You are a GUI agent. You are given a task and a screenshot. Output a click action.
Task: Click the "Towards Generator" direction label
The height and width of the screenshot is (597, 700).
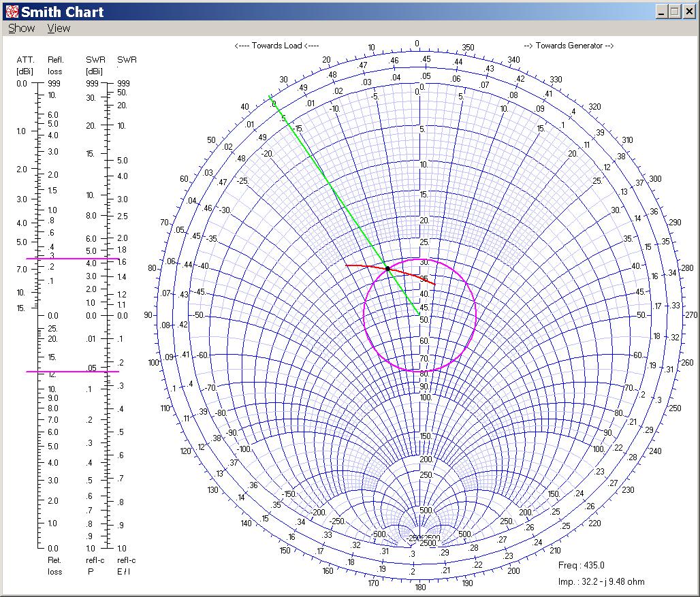click(x=569, y=46)
